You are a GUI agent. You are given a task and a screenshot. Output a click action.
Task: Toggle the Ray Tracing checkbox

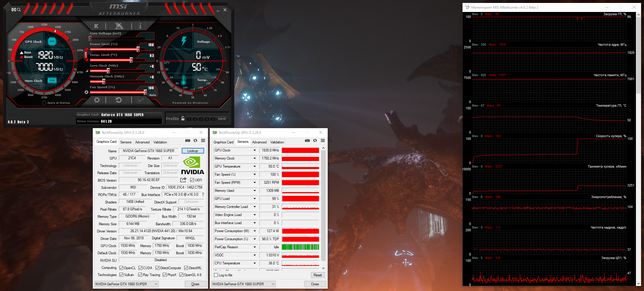point(140,275)
